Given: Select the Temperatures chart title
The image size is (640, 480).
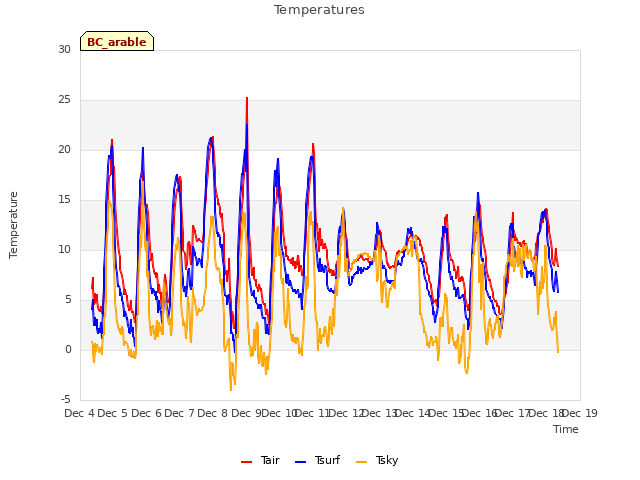Looking at the screenshot, I should (x=319, y=10).
